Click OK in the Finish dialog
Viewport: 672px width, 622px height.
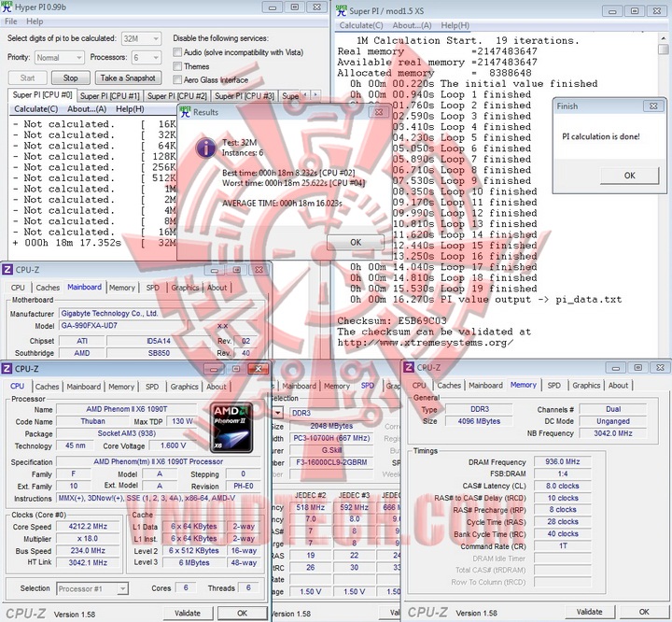[x=630, y=176]
